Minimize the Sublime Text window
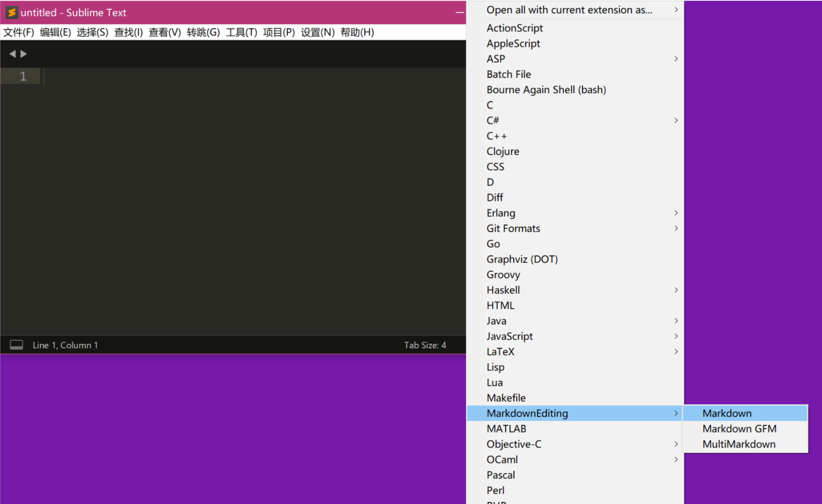The width and height of the screenshot is (822, 504). [x=459, y=12]
